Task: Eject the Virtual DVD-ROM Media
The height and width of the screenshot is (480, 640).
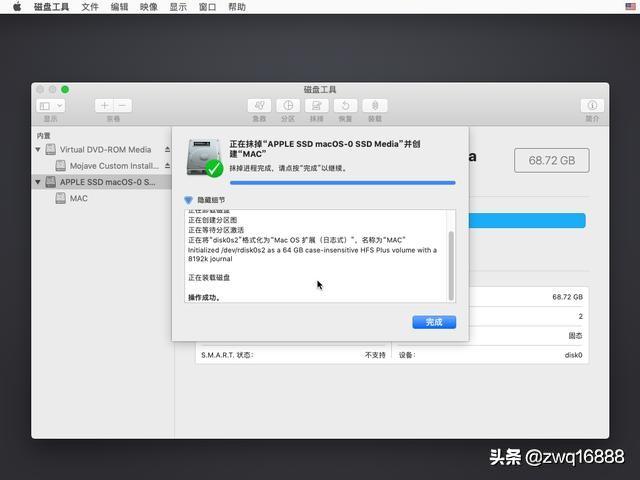Action: 167,149
